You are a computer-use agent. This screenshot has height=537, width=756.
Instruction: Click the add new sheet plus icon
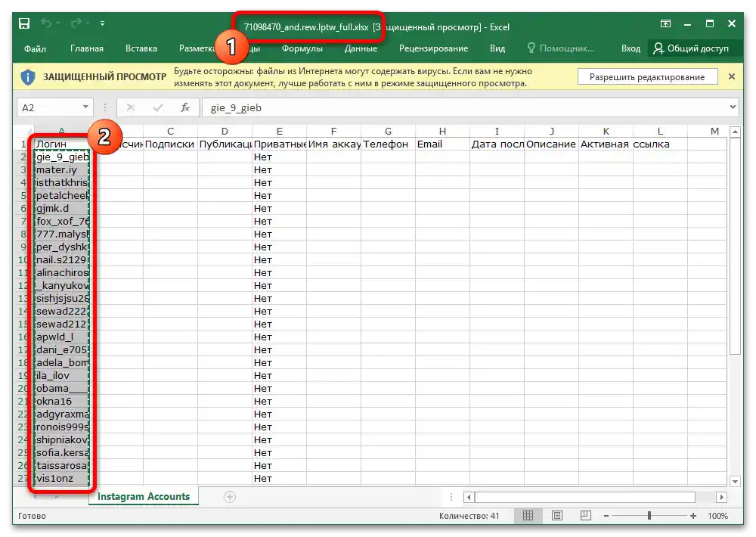click(x=230, y=497)
